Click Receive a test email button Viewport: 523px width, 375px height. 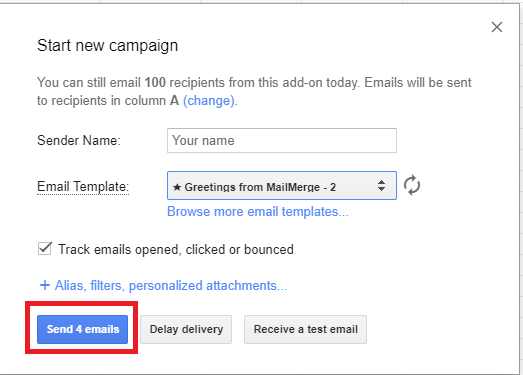[x=306, y=329]
